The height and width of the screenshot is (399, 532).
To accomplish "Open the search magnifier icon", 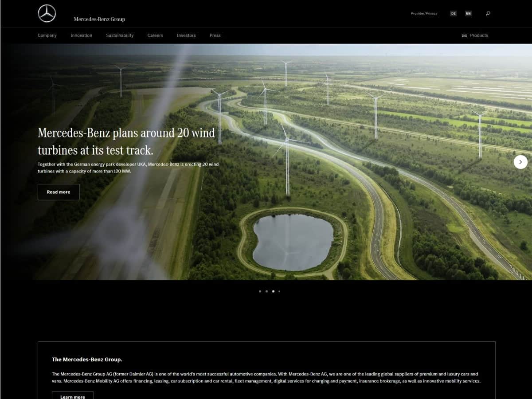I will 488,13.
